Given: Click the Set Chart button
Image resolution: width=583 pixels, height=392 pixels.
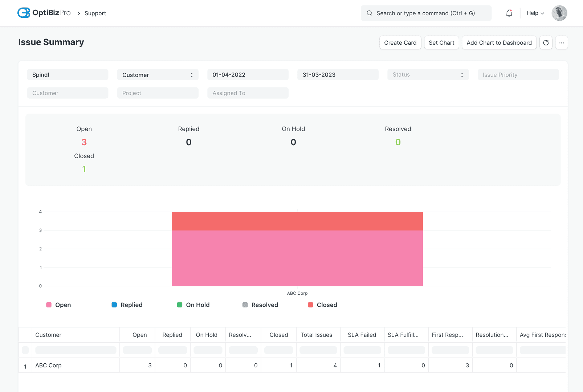Looking at the screenshot, I should coord(441,43).
